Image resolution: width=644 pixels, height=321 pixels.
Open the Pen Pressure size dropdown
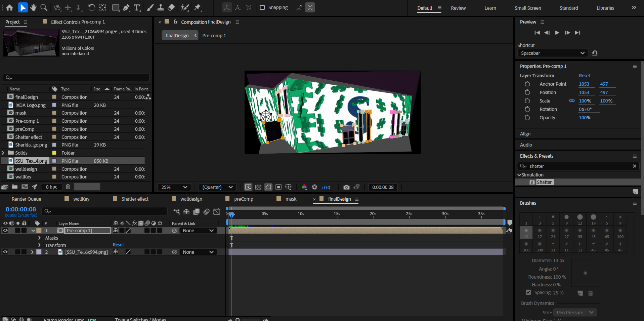[574, 312]
